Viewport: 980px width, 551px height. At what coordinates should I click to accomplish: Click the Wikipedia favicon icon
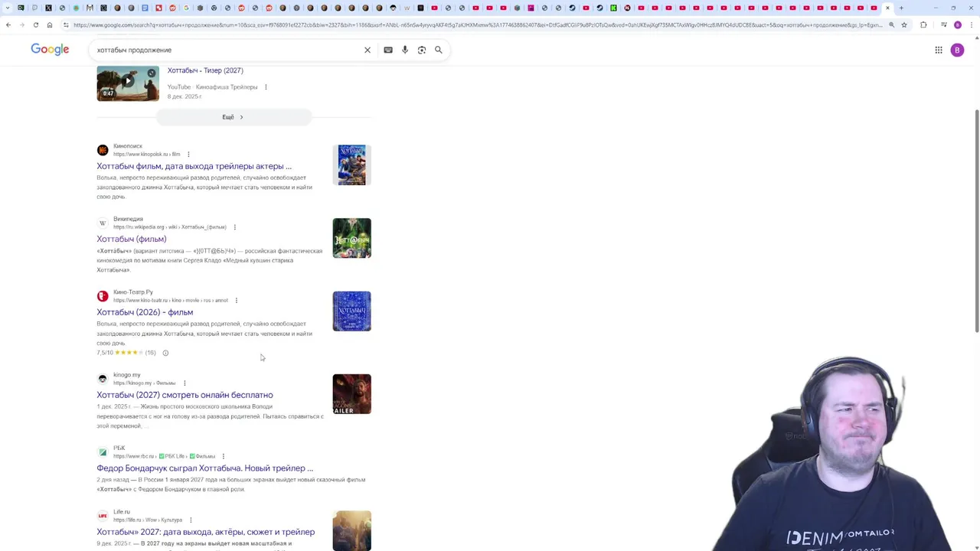tap(103, 223)
